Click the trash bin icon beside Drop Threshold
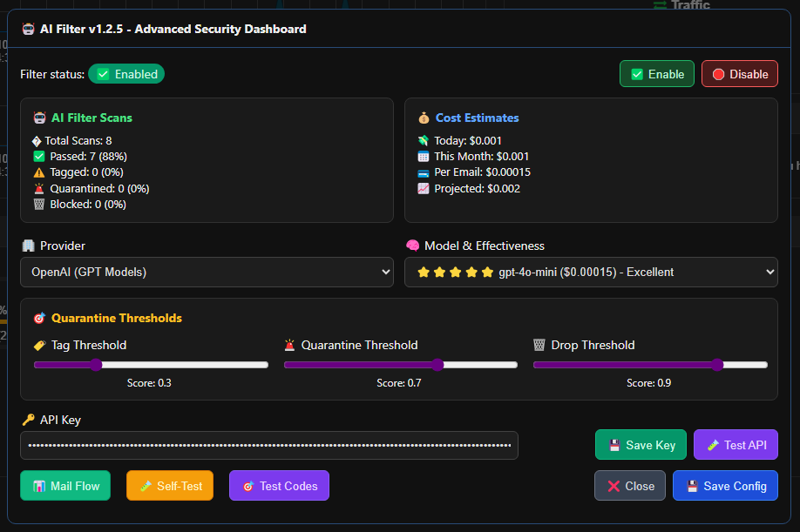Image resolution: width=800 pixels, height=532 pixels. point(539,345)
